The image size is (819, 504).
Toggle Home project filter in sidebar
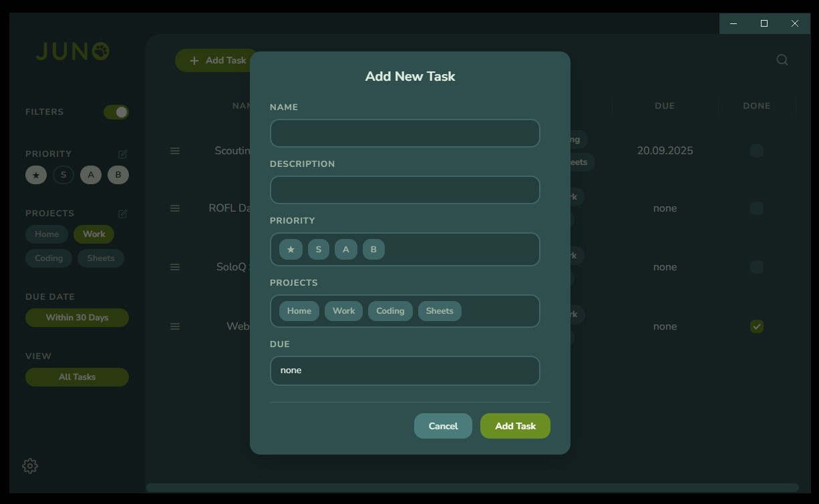coord(47,234)
